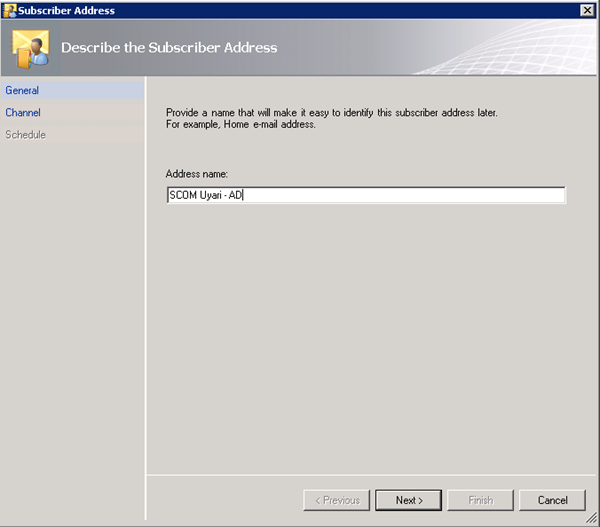Cancel the Subscriber Address wizard

(x=552, y=500)
